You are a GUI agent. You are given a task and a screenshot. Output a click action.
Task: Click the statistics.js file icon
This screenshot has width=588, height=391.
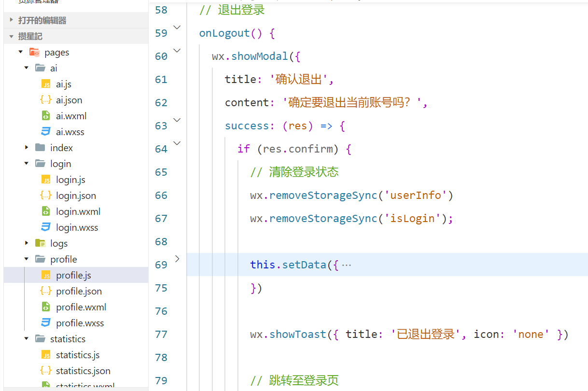coord(46,355)
